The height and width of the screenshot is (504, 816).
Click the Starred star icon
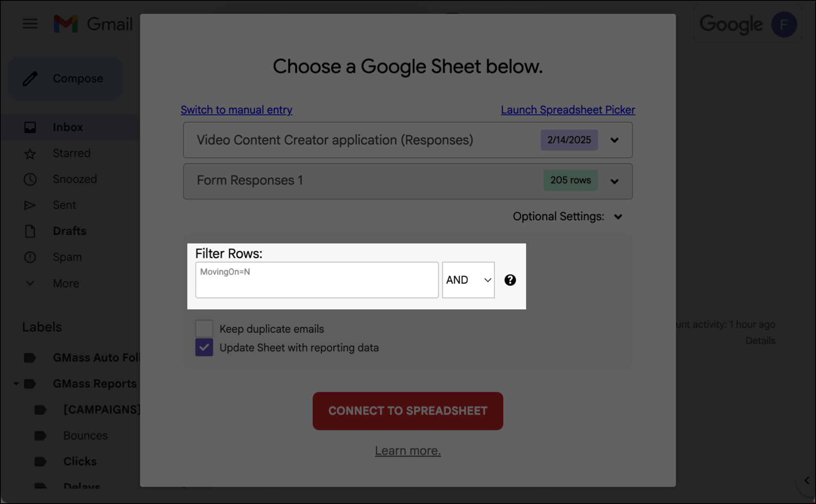(x=30, y=153)
